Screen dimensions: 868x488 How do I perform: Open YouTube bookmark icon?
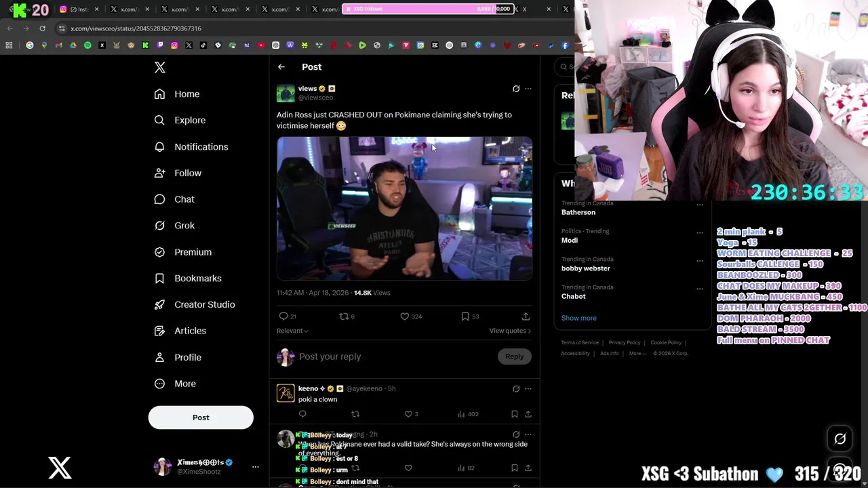(261, 45)
